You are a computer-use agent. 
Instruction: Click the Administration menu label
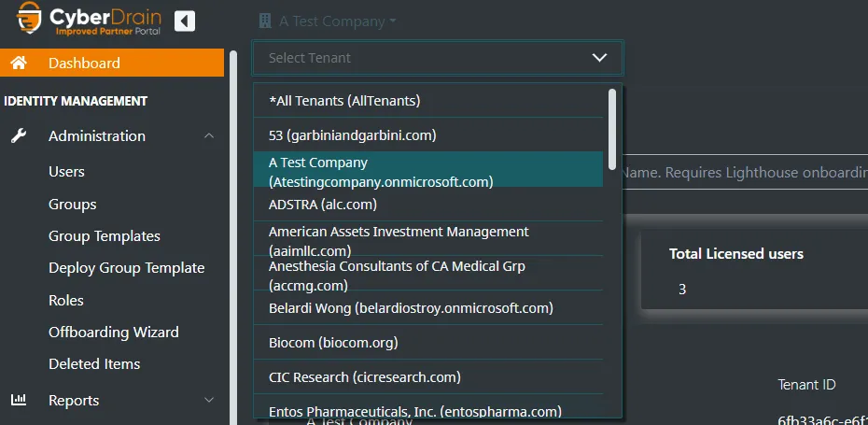coord(97,135)
